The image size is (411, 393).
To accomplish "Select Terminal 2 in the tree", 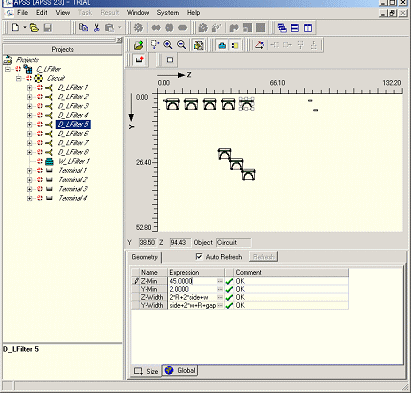I will [73, 180].
